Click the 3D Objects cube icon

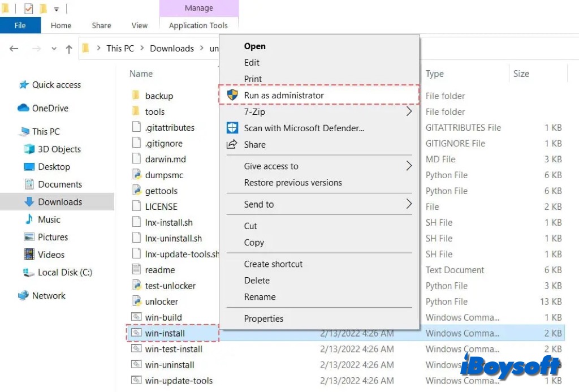tap(29, 149)
